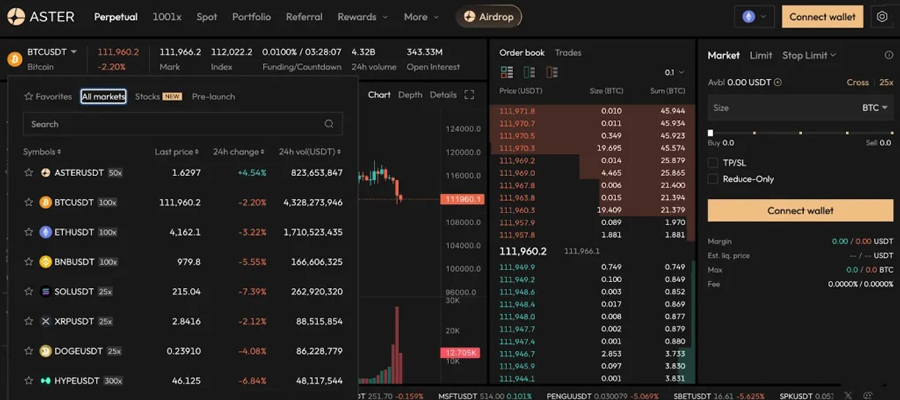The height and width of the screenshot is (400, 900).
Task: Open the Ethereum network dropdown
Action: pos(754,17)
